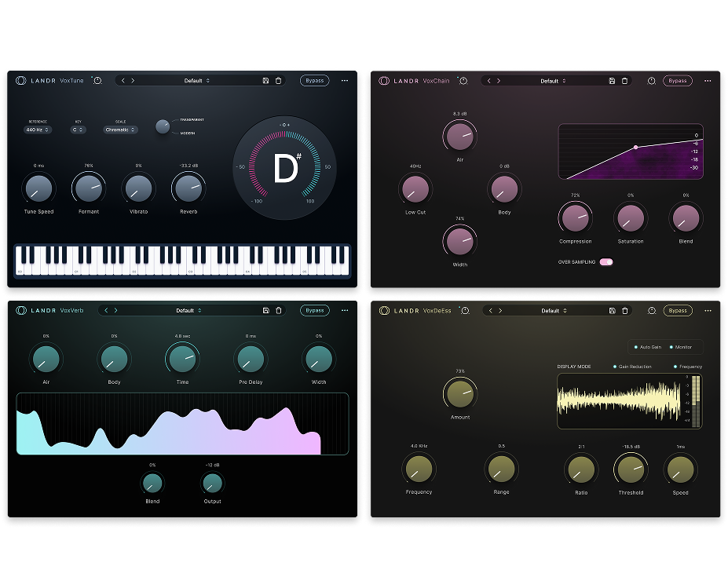This screenshot has width=728, height=588.
Task: Click the Compression knob in VoxChain
Action: point(575,218)
